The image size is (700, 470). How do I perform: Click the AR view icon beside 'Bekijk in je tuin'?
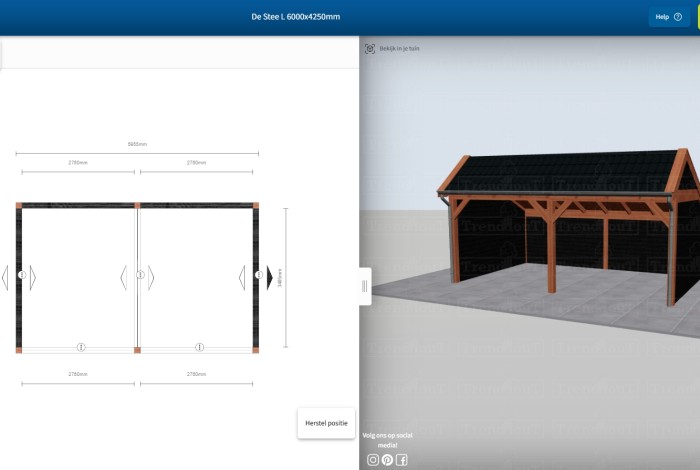click(370, 48)
